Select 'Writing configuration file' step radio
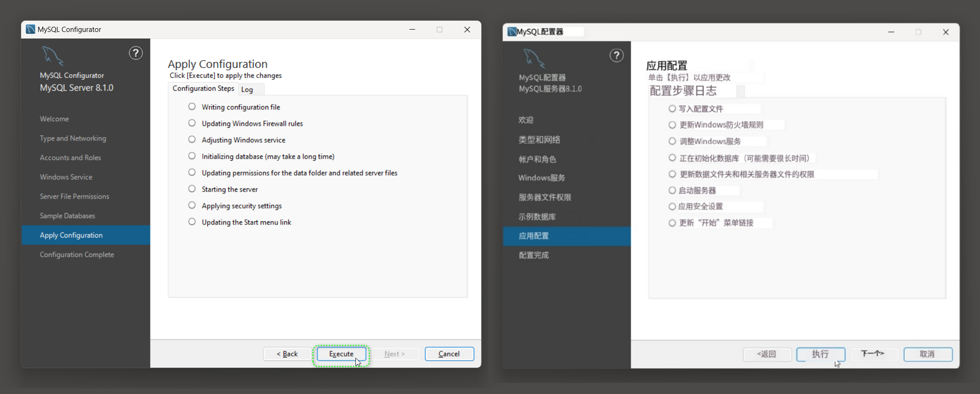 (192, 107)
